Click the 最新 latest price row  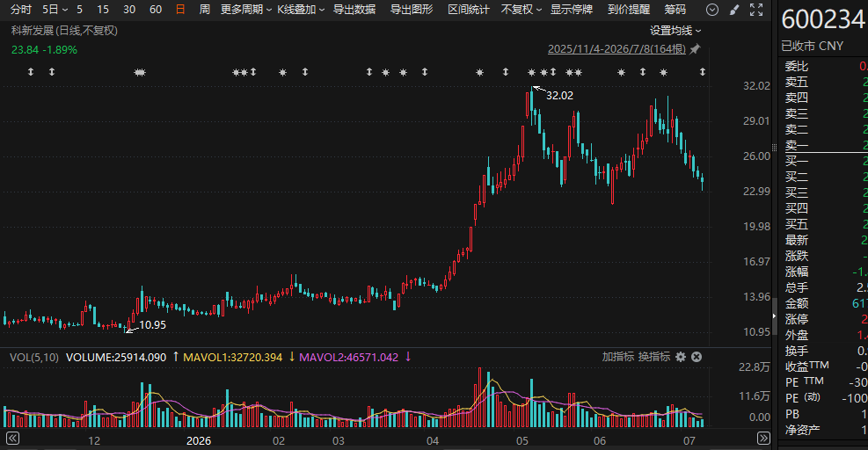pyautogui.click(x=824, y=240)
